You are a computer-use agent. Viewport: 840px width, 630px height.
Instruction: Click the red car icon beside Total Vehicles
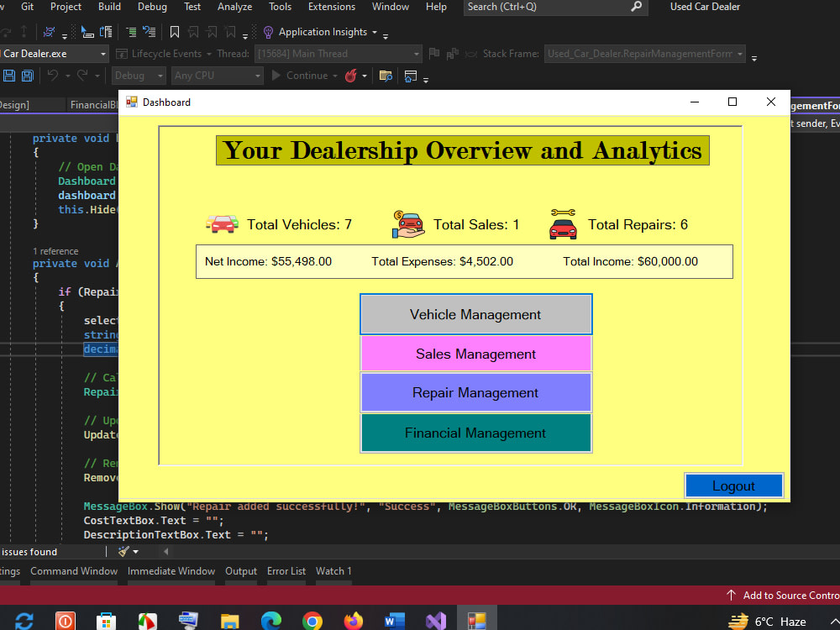222,224
